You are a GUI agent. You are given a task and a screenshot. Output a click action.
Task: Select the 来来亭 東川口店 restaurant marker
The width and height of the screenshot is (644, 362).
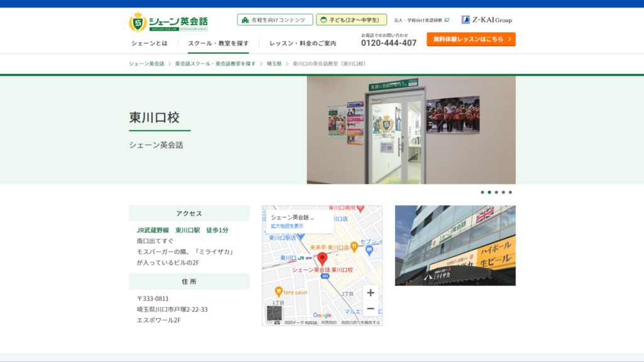pyautogui.click(x=354, y=246)
